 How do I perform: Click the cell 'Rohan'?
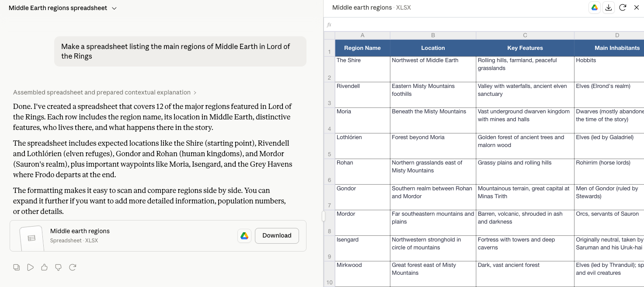click(x=362, y=171)
